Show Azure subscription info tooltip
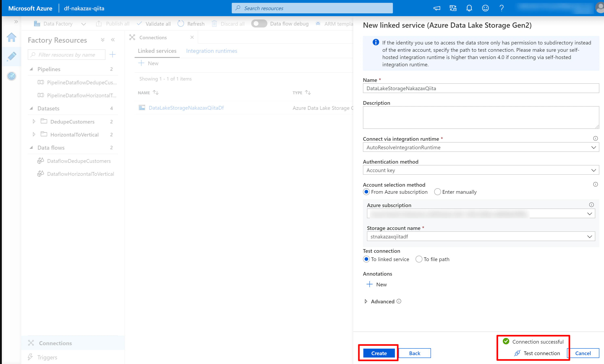 [x=591, y=205]
